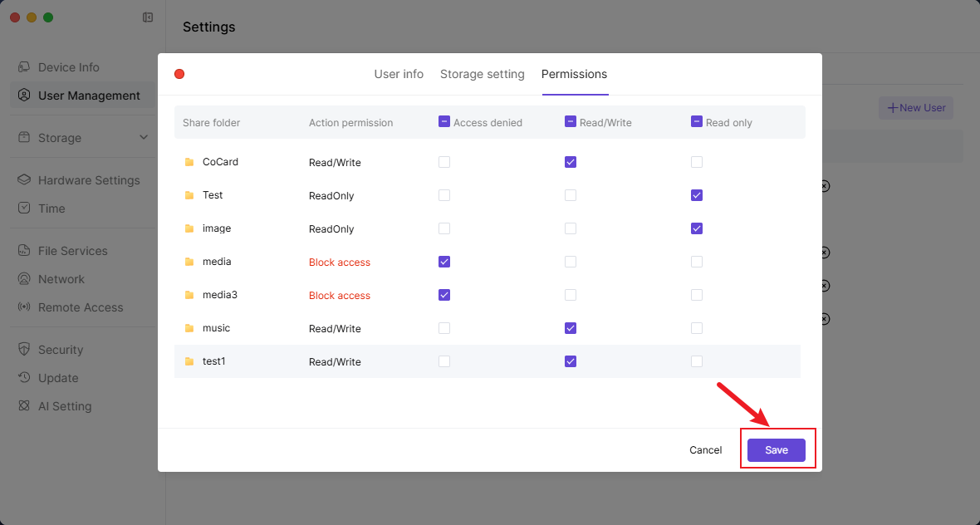The height and width of the screenshot is (525, 980).
Task: Open Network in the sidebar
Action: click(x=61, y=279)
